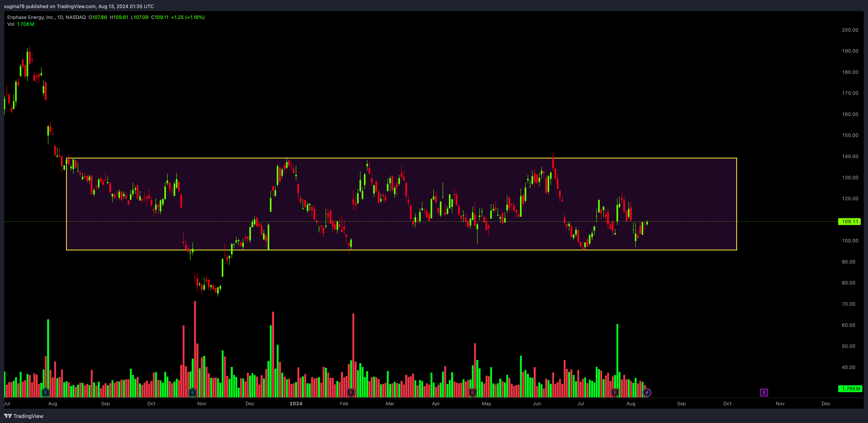
Task: Click the tallest red volume bar
Action: [x=195, y=349]
